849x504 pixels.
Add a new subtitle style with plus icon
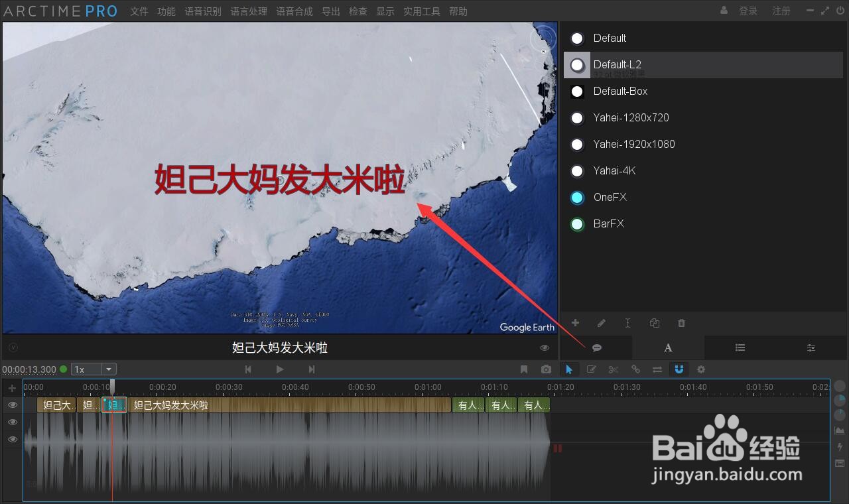click(575, 323)
